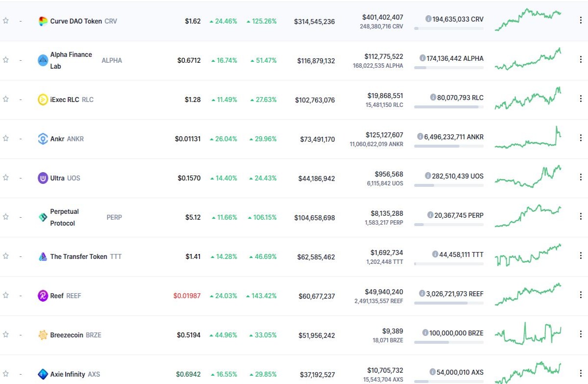Click info icon beside 44,458,111 TTT supply
Screen dimensions: 588x384
[435, 254]
